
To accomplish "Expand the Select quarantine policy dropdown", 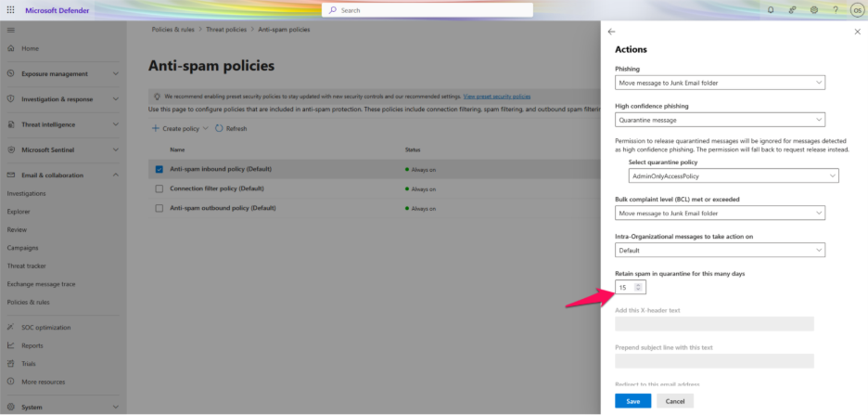I will (x=733, y=175).
